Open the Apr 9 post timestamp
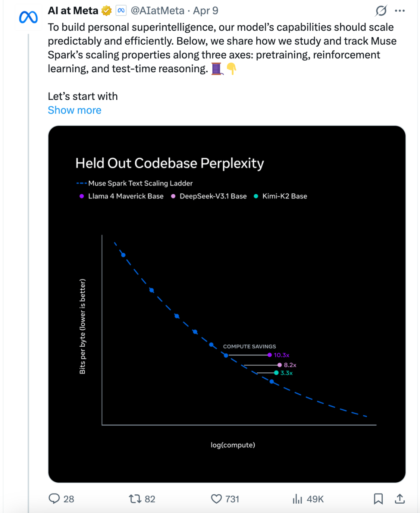 (x=206, y=11)
